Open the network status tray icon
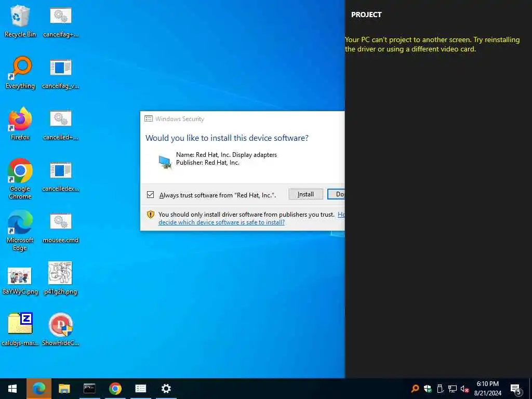Screen dimensions: 532x399 point(453,389)
